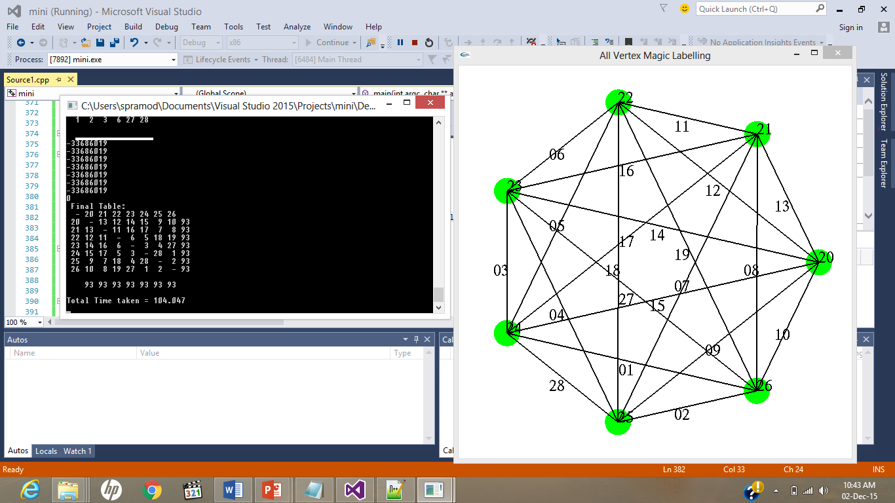Click console window vertical scrollbar thumb
Screen dimensions: 895x503
(438, 294)
